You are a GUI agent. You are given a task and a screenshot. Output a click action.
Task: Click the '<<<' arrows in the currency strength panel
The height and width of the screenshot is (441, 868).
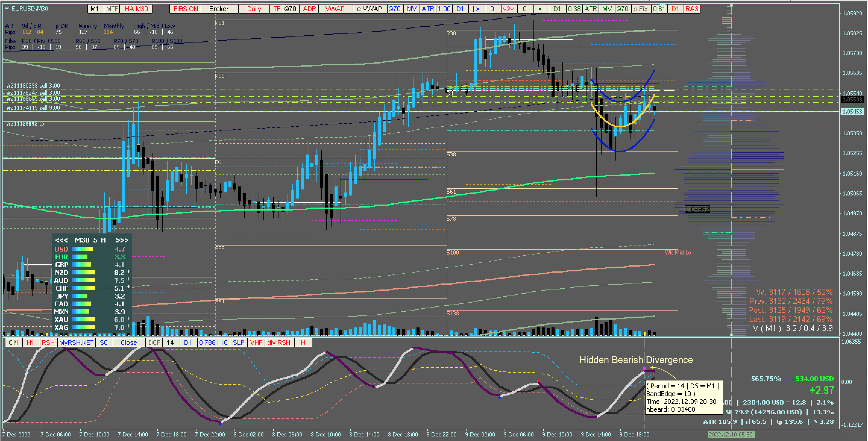(61, 240)
